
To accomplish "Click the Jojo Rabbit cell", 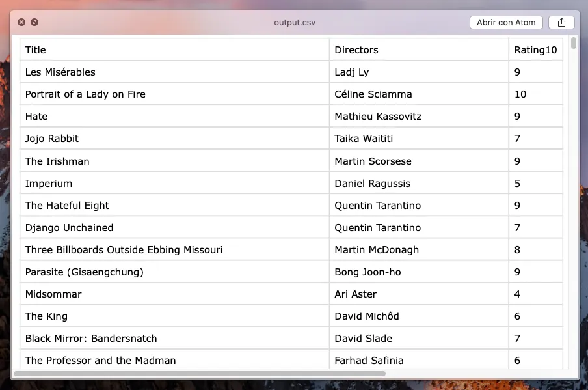I will pyautogui.click(x=175, y=139).
